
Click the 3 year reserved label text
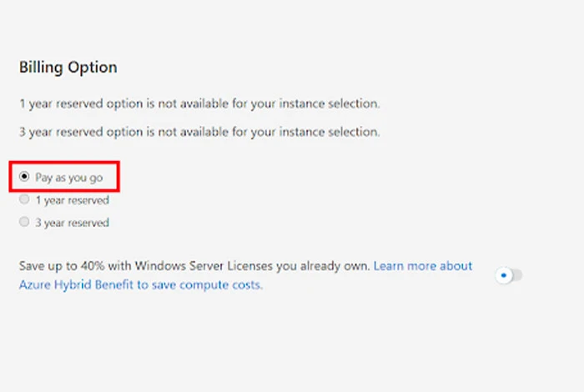[x=73, y=223]
